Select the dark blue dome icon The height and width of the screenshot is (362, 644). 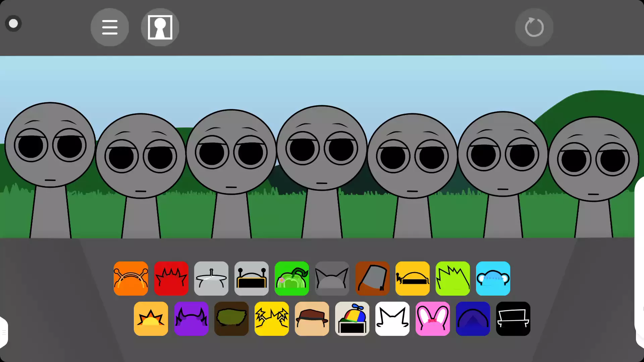point(473,319)
